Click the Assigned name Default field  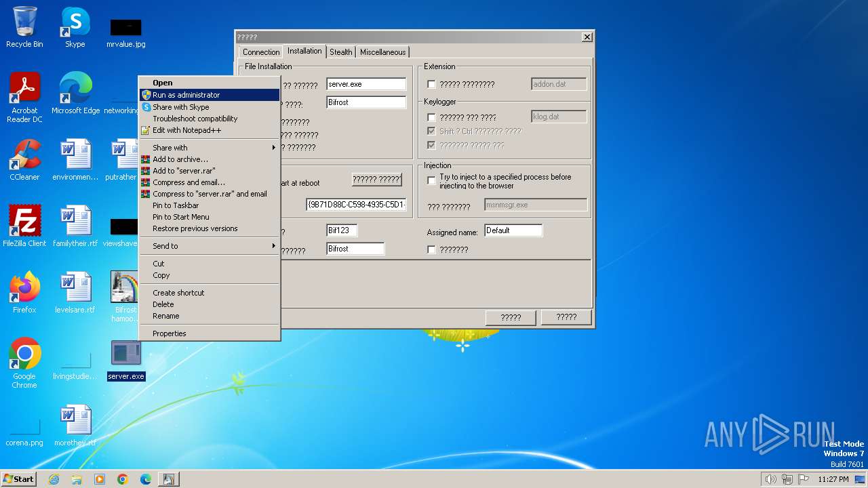tap(513, 230)
